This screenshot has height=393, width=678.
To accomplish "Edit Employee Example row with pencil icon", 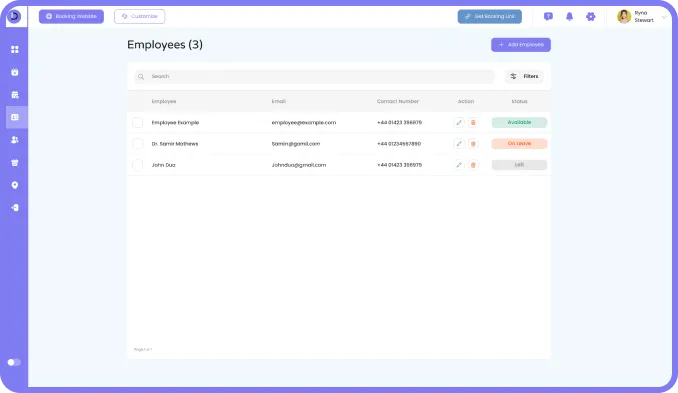I will coord(459,122).
